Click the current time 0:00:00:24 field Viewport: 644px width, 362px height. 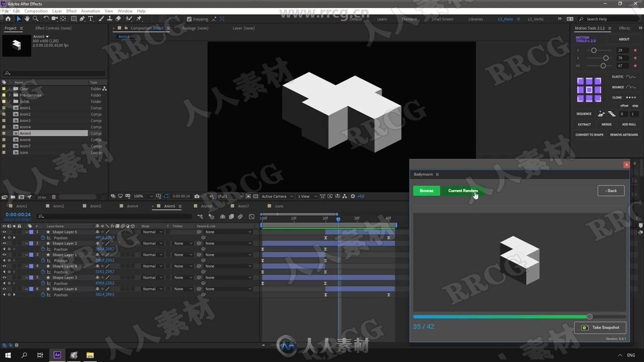click(18, 215)
